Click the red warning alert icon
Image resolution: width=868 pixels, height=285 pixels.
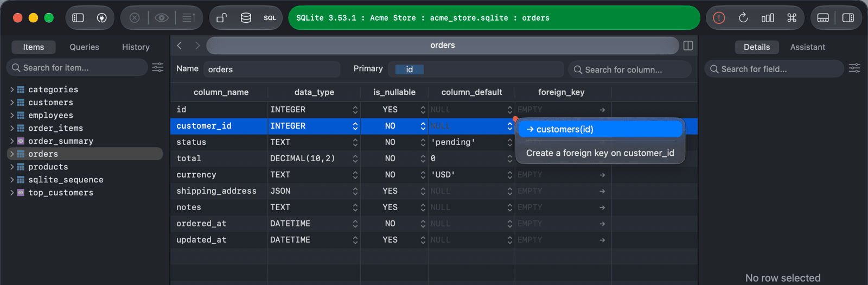(719, 18)
